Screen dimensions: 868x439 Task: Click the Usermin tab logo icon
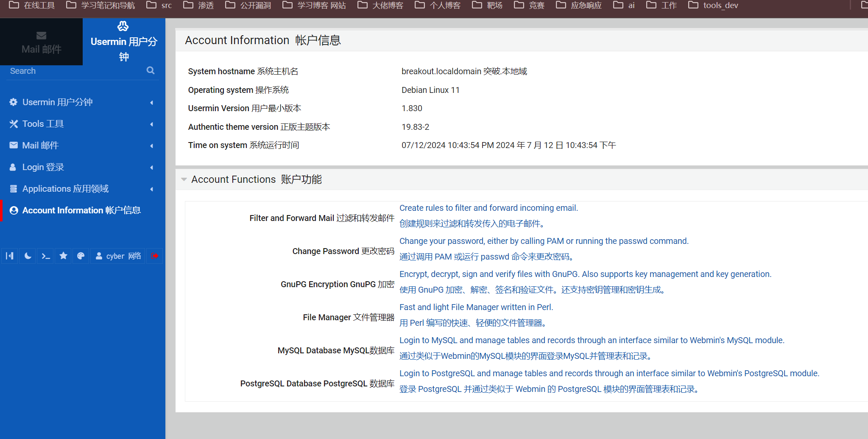click(123, 26)
